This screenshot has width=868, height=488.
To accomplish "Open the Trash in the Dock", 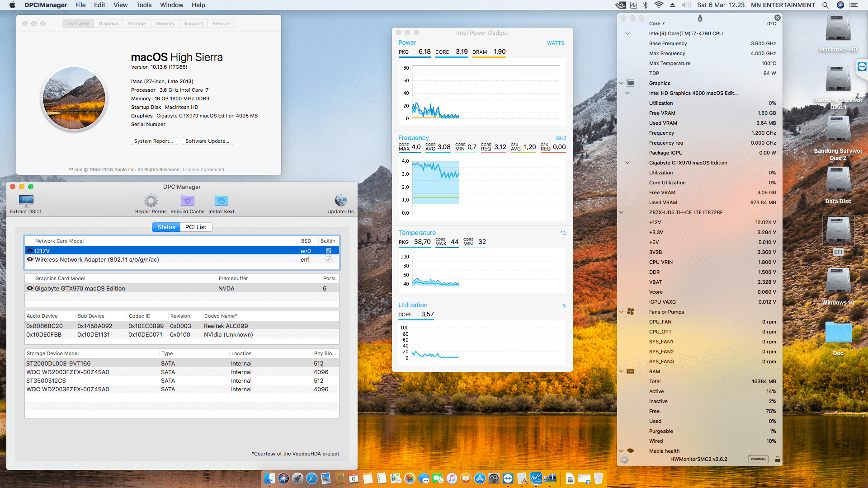I will (x=598, y=478).
